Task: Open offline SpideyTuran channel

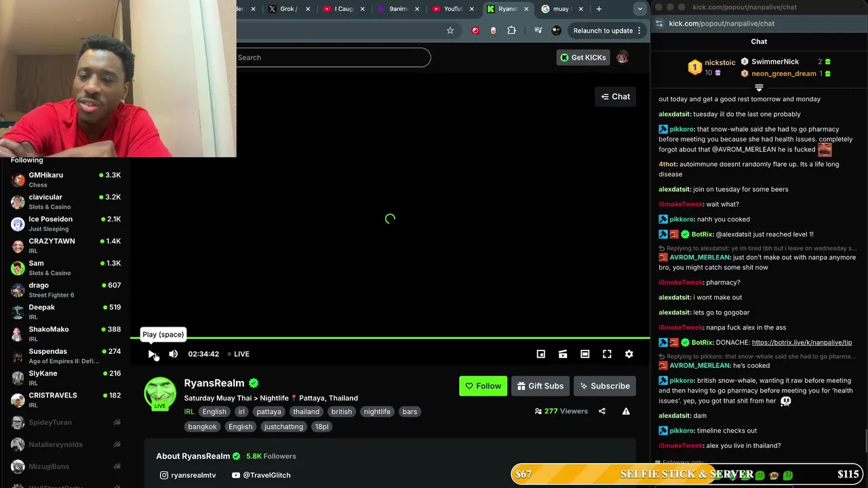Action: [x=66, y=422]
